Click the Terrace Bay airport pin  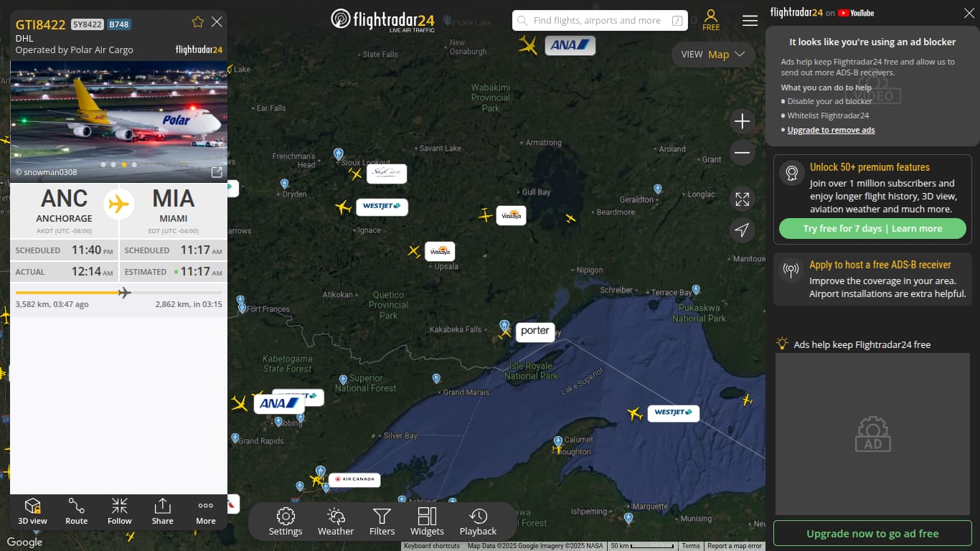coord(696,290)
